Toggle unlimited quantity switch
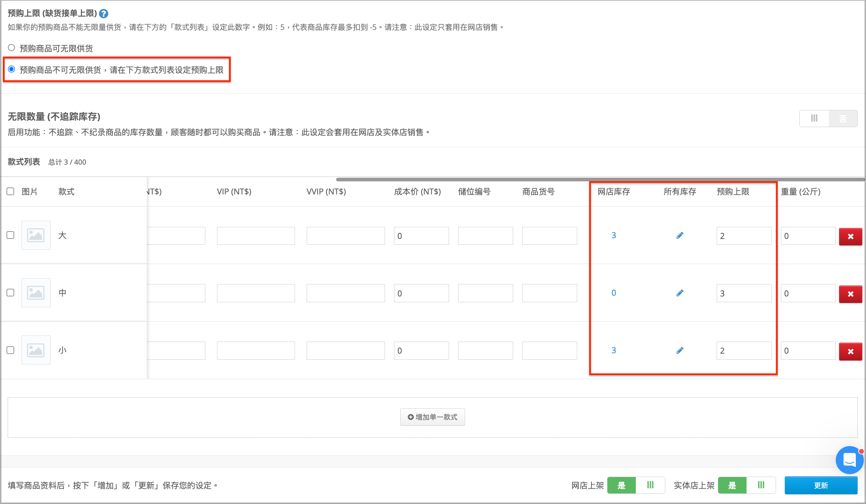Screen dimensions: 866x504 click(828, 118)
